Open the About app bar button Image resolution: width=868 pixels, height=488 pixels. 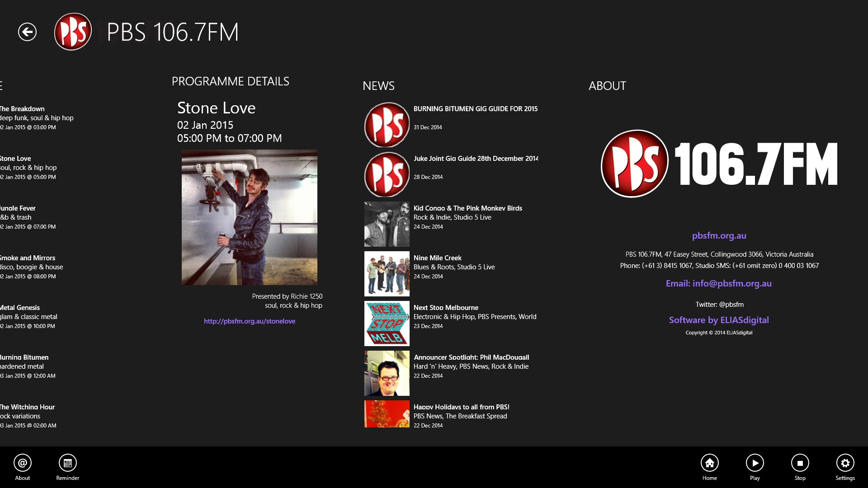tap(23, 467)
